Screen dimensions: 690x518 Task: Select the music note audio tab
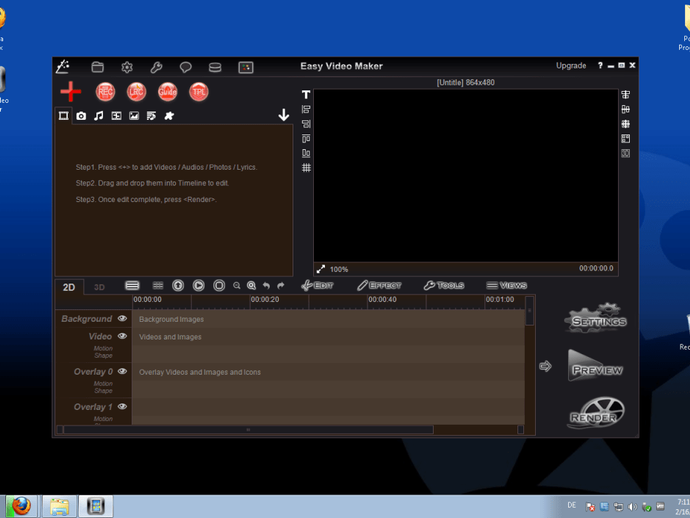click(99, 116)
